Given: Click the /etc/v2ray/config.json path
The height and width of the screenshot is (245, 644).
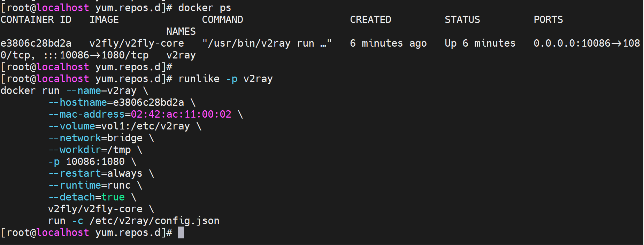Looking at the screenshot, I should [x=154, y=221].
